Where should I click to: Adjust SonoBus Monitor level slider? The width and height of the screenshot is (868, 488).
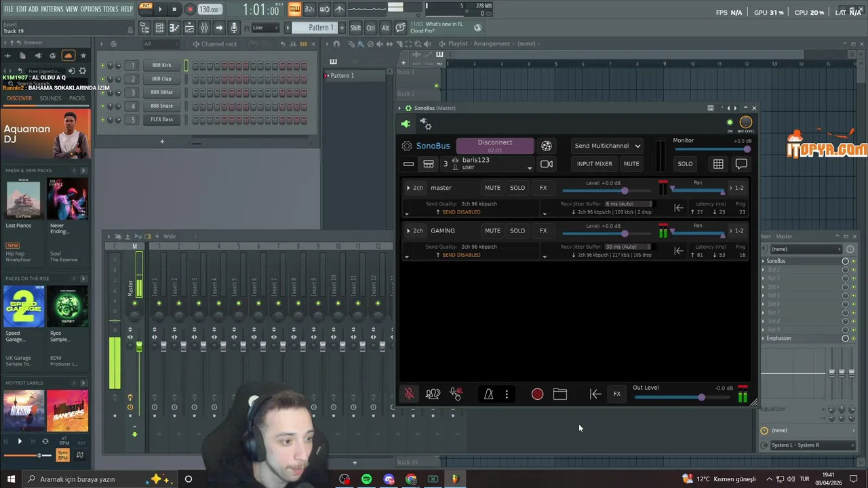pyautogui.click(x=712, y=149)
